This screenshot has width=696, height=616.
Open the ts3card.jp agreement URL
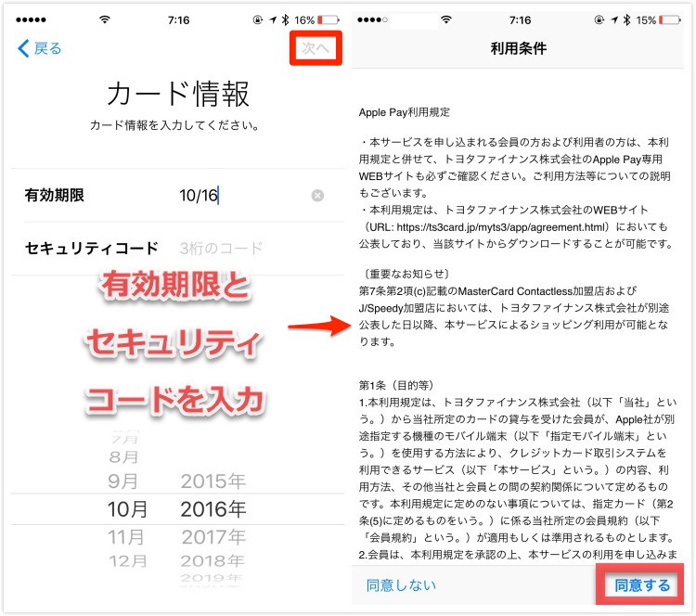[501, 227]
